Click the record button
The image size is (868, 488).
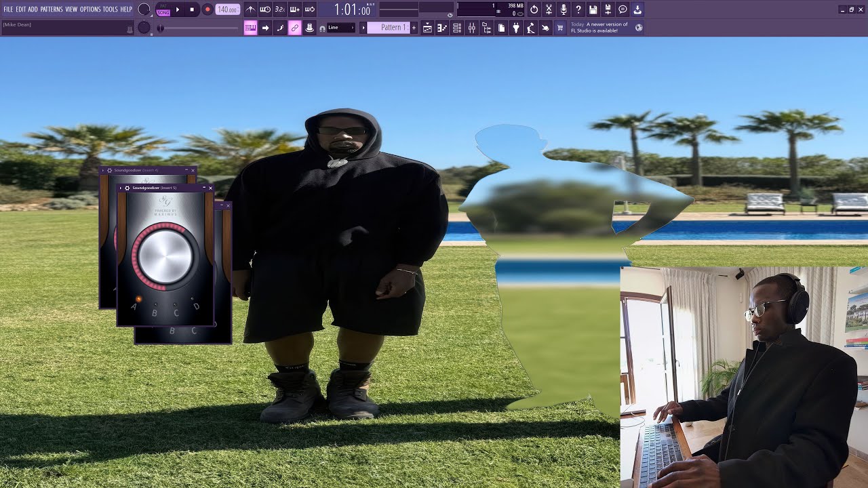click(x=208, y=9)
